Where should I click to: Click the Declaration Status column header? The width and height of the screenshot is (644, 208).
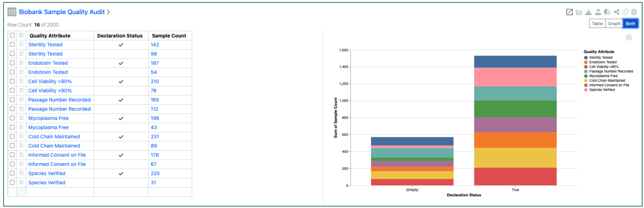[x=120, y=35]
